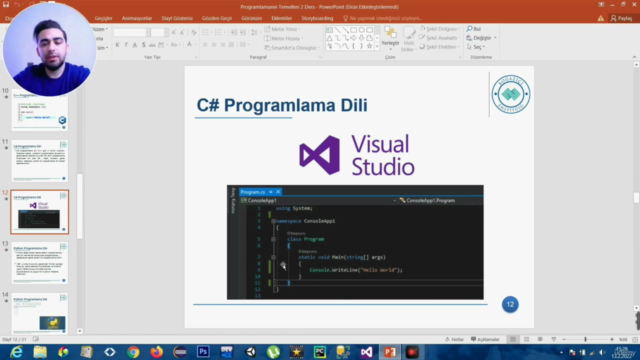The image size is (640, 360).
Task: Open the Geçişler ribbon tab
Action: (103, 18)
